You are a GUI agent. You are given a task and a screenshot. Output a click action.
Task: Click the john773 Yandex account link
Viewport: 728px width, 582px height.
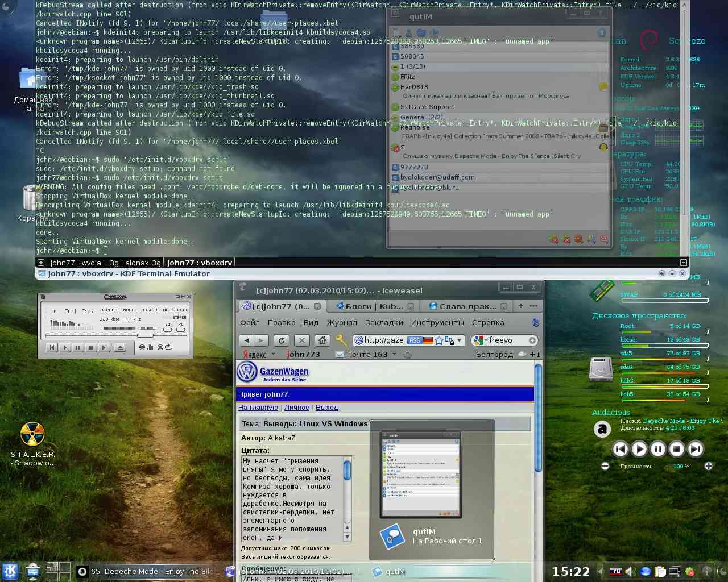(x=304, y=354)
